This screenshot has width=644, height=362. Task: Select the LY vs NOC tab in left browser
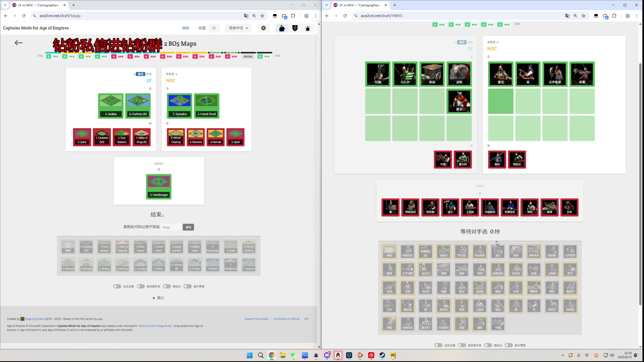pyautogui.click(x=39, y=5)
